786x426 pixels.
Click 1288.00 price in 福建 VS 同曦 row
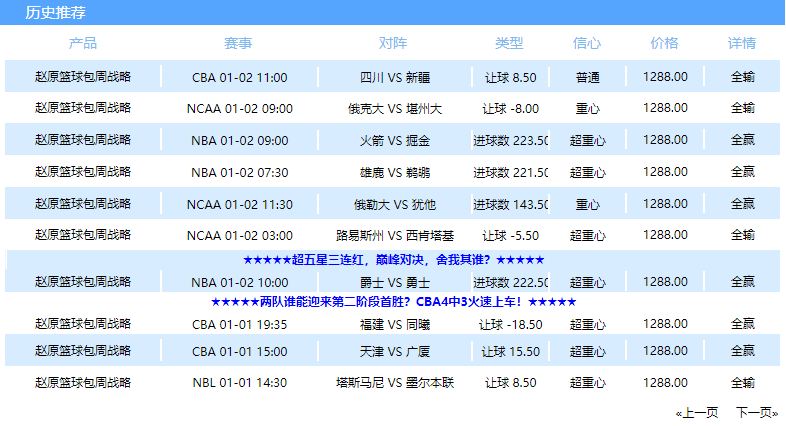[665, 324]
